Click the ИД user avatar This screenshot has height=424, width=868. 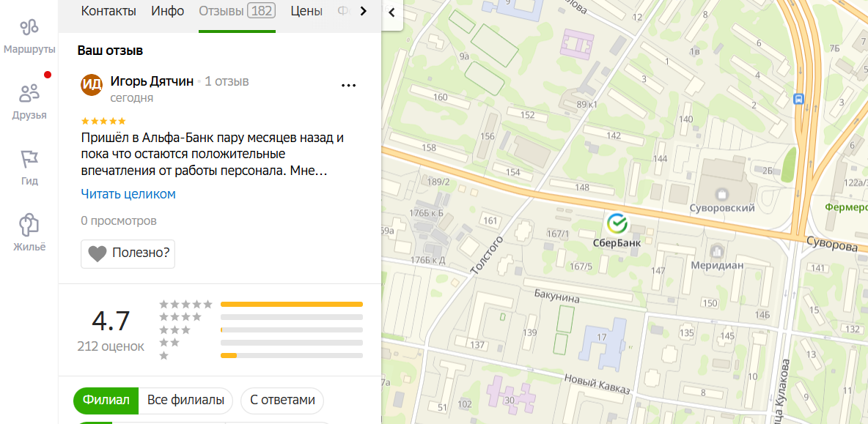[x=92, y=84]
